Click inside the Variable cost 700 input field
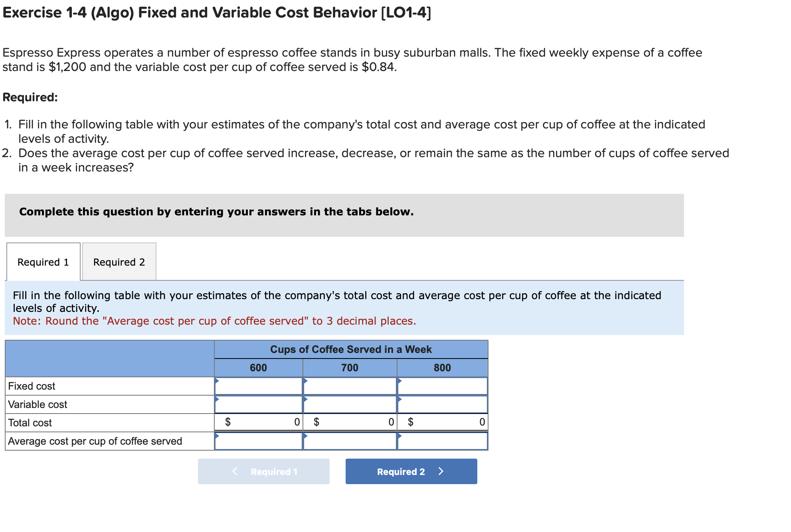Screen dimensions: 791x532 tap(349, 404)
